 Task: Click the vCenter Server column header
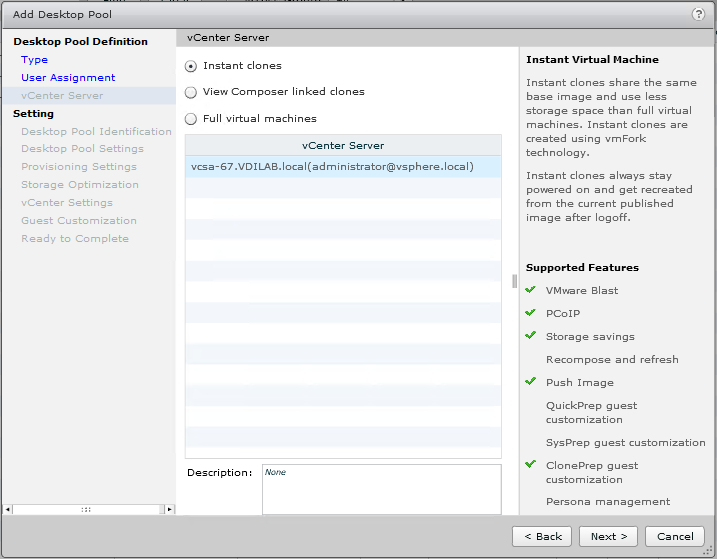tap(343, 145)
